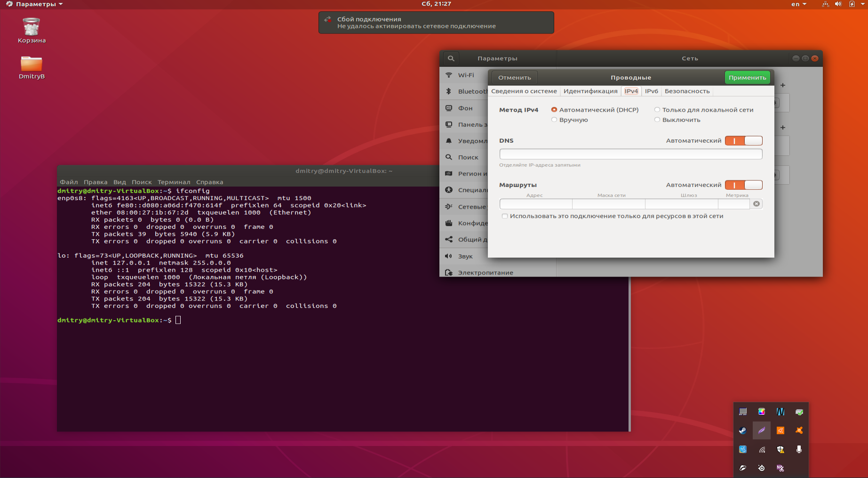This screenshot has height=478, width=868.
Task: Open the terminal Правка menu
Action: point(96,182)
